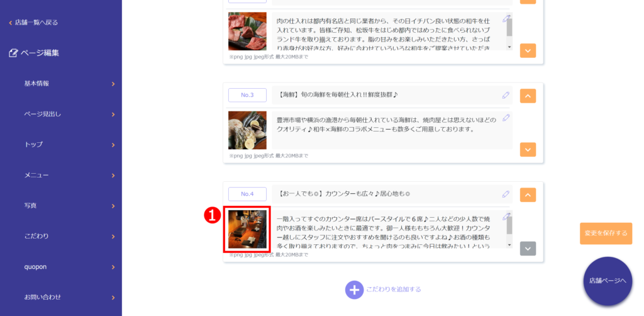The height and width of the screenshot is (316, 644).
Task: Click the plus icon to add a こだわり
Action: coord(354,290)
